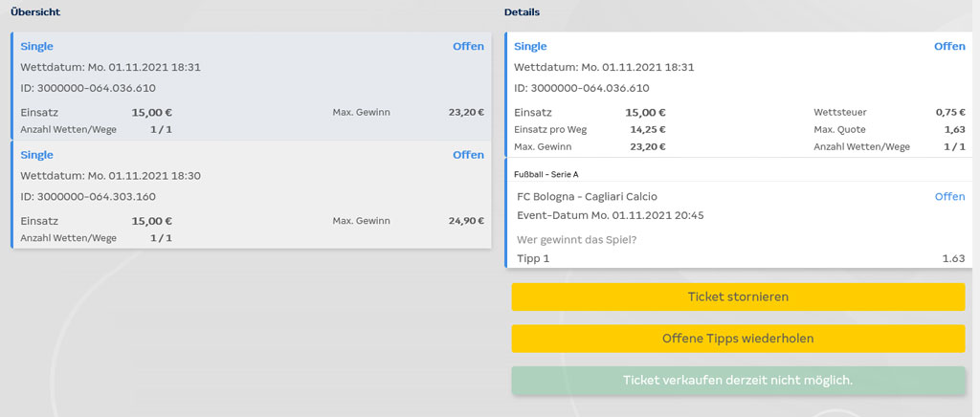
Task: Click Event-Datum Mo. 01.11.2021 20:45
Action: [611, 216]
